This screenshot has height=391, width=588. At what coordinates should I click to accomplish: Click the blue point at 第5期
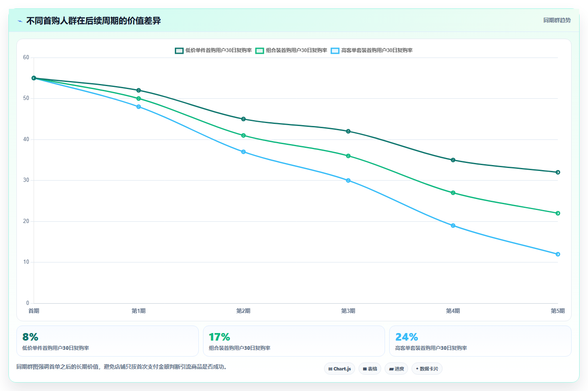pyautogui.click(x=558, y=254)
